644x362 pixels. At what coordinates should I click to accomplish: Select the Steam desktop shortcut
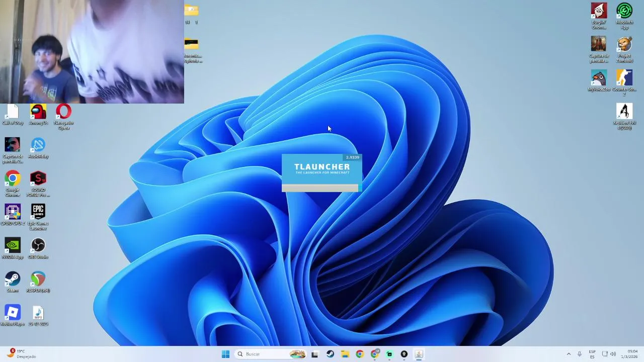click(13, 282)
